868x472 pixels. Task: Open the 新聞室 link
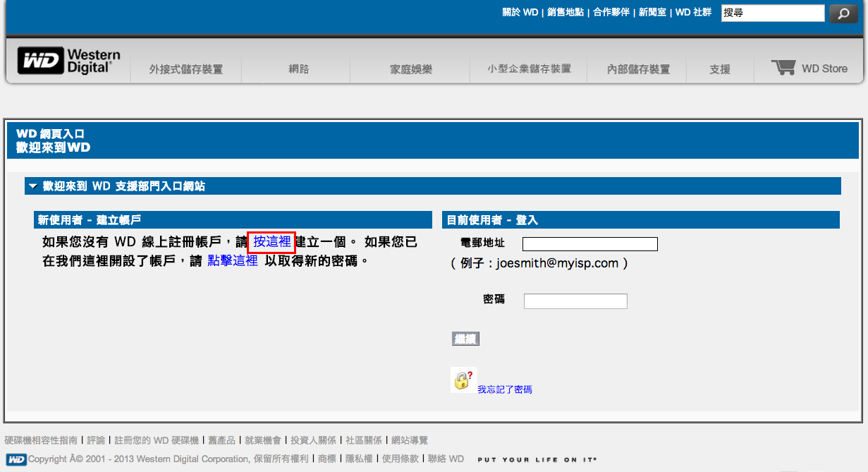(x=652, y=13)
